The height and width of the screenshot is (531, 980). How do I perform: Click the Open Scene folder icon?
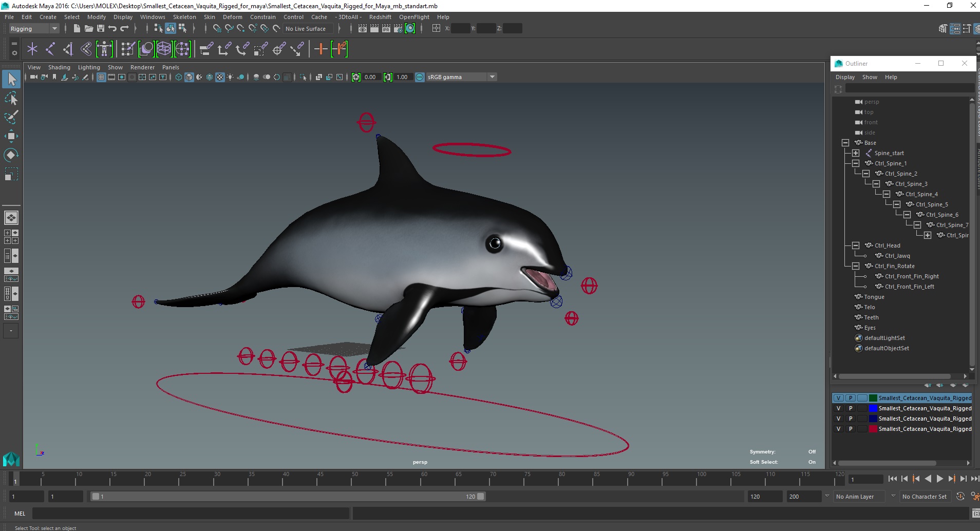88,29
